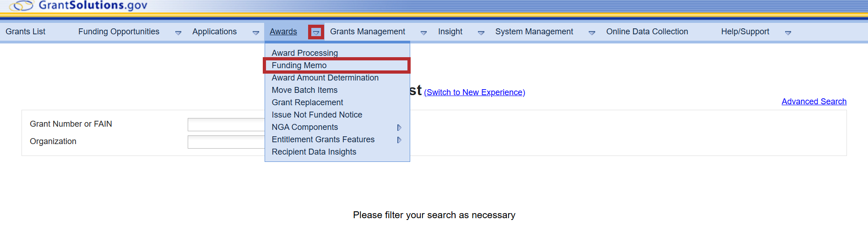Choose Grant Replacement from the menu

307,102
